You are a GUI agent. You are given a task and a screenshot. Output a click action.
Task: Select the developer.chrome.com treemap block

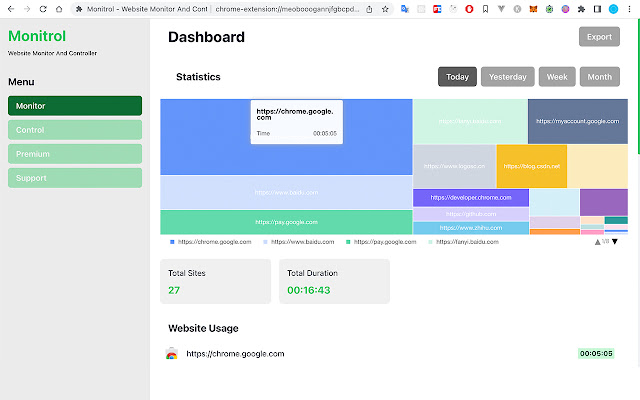[x=471, y=198]
